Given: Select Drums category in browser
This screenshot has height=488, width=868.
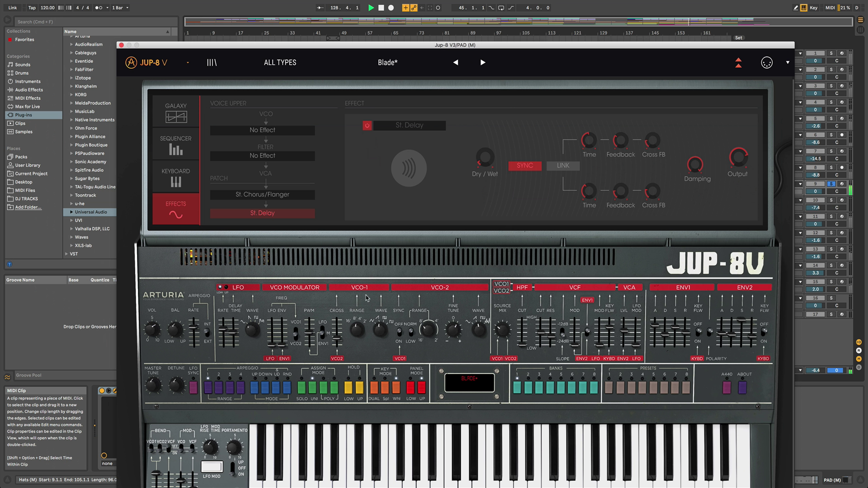Looking at the screenshot, I should pyautogui.click(x=22, y=73).
